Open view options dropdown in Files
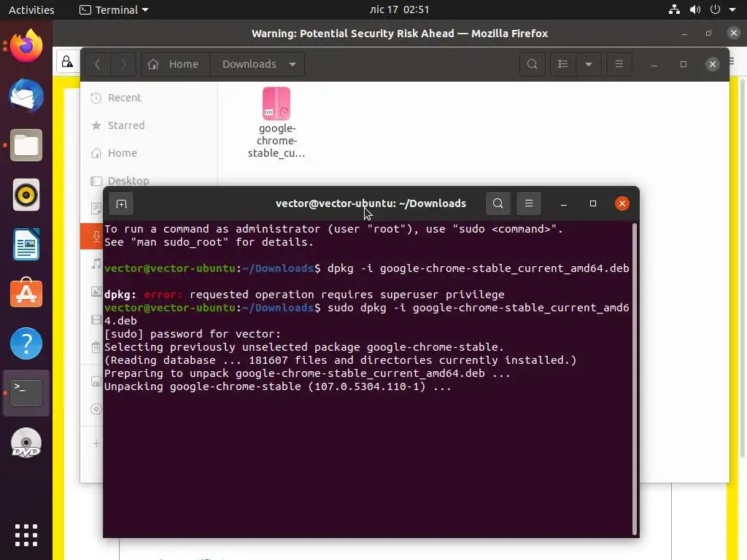The image size is (747, 560). coord(589,64)
